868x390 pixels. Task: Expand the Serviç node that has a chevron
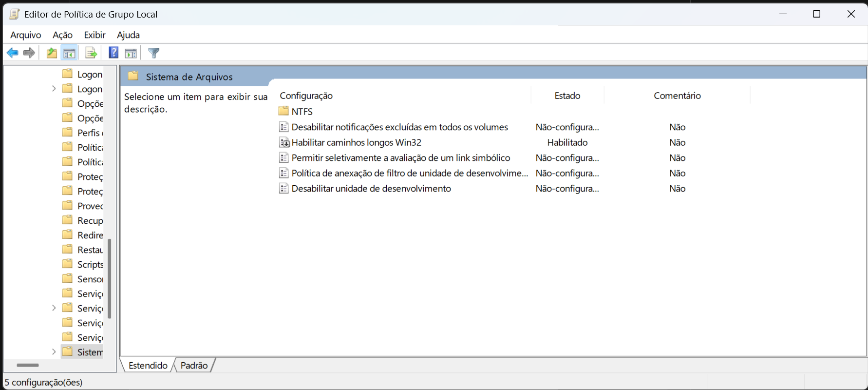pos(54,308)
